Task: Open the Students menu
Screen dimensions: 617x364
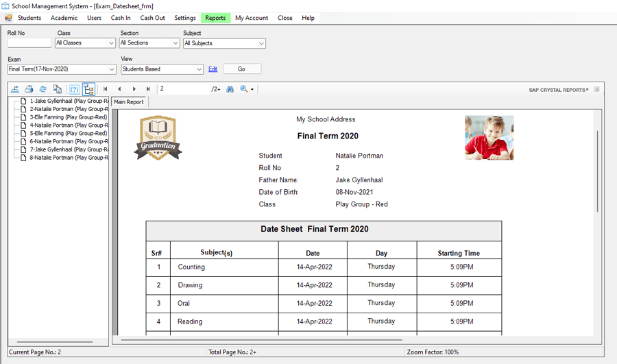Action: coord(29,18)
